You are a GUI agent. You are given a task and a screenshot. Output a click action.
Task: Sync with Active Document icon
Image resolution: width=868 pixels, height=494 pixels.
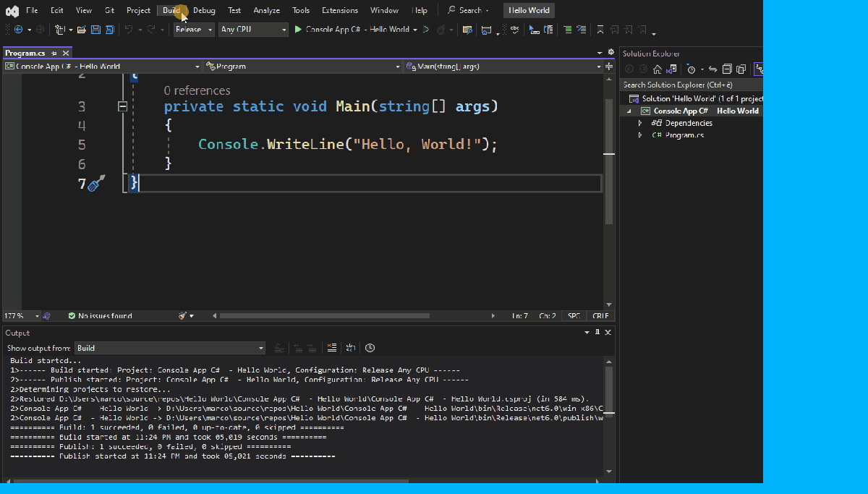point(712,69)
